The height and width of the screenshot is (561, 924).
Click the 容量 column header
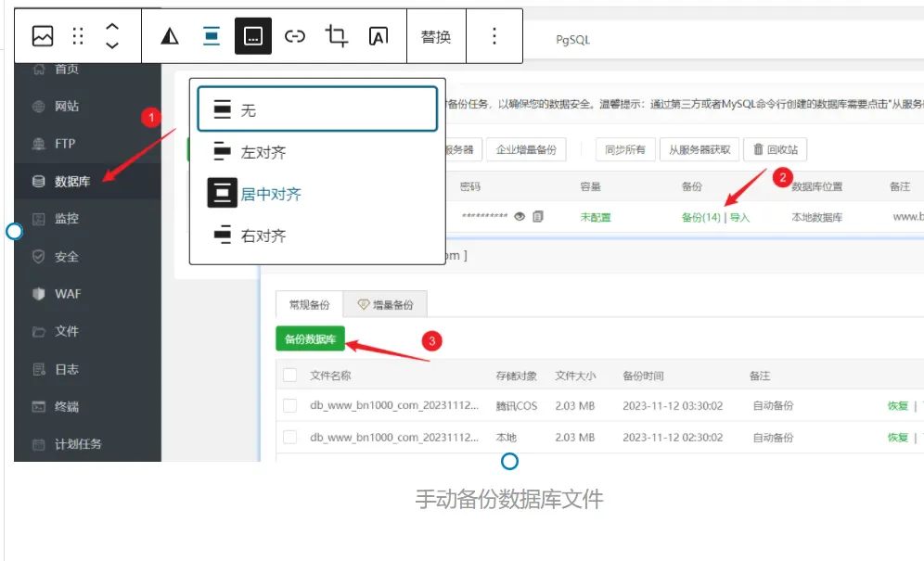point(590,186)
